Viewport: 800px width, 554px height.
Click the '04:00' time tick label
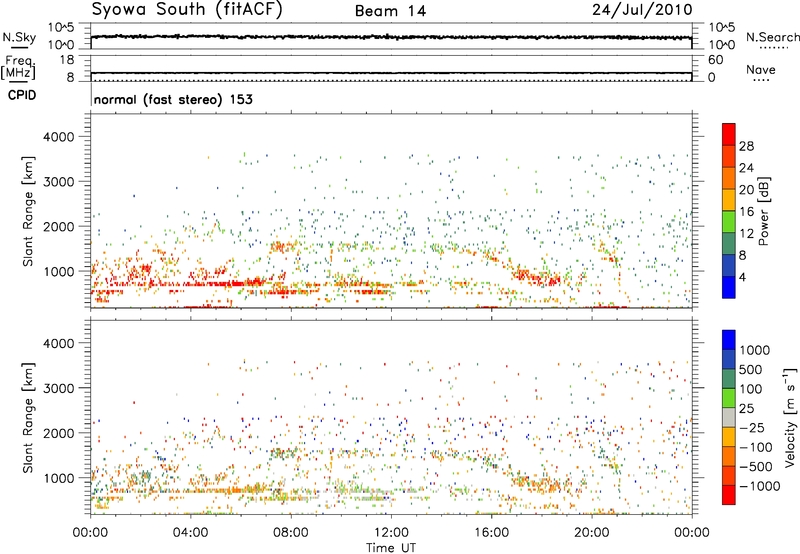[190, 533]
